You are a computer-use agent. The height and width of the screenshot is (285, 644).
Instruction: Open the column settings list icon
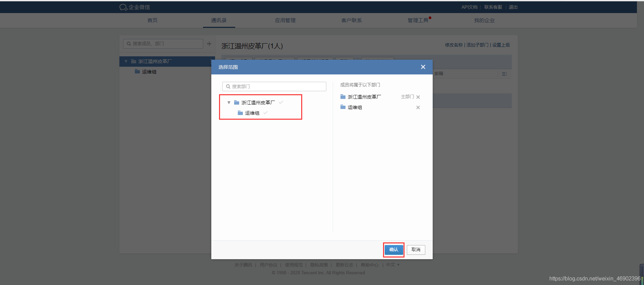(504, 74)
